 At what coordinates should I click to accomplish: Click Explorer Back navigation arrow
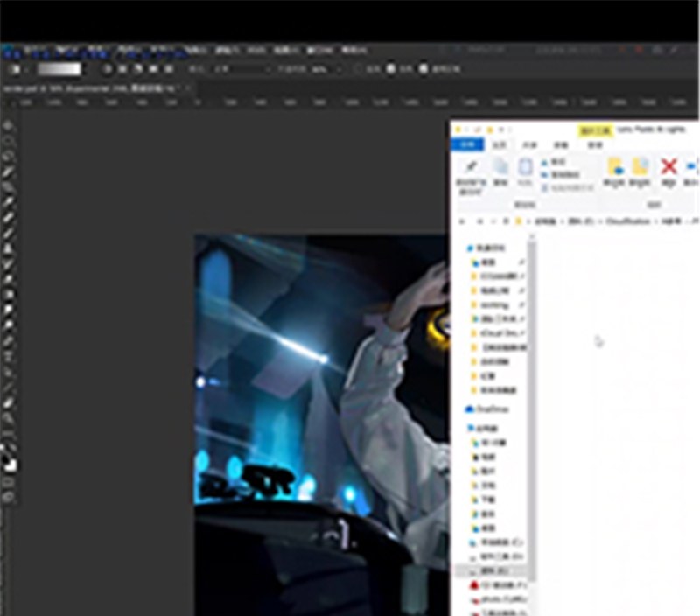[x=462, y=221]
